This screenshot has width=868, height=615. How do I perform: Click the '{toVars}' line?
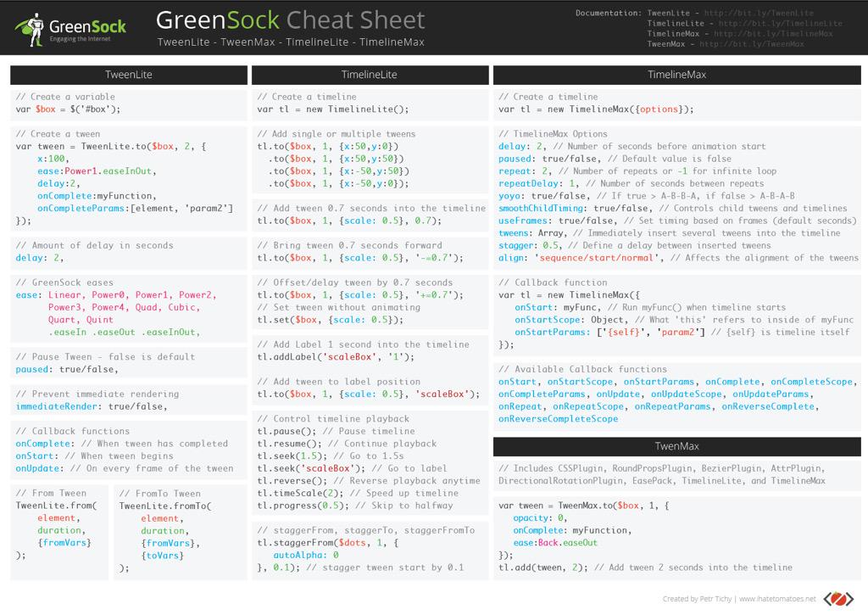pyautogui.click(x=162, y=556)
